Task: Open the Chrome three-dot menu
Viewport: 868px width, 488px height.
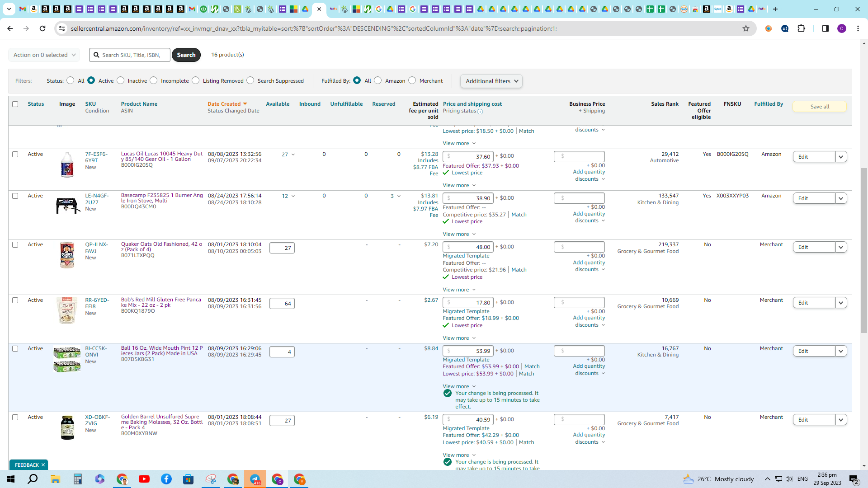Action: click(x=858, y=28)
